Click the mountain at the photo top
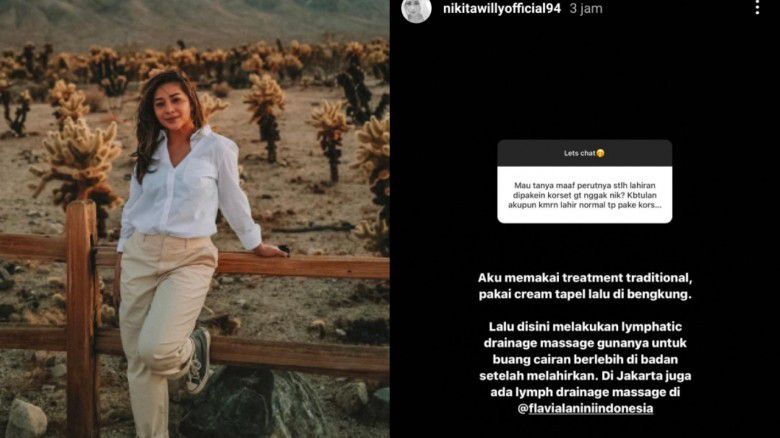 194,20
